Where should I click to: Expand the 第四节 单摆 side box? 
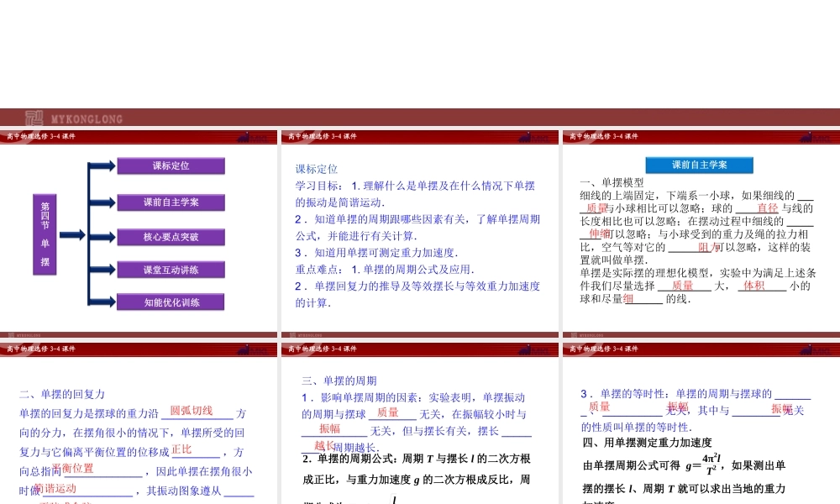44,235
